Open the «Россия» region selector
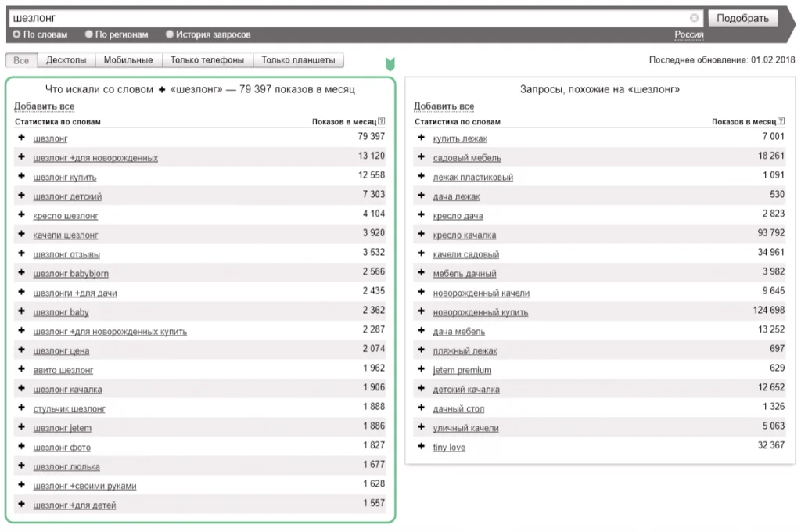The image size is (801, 532). coord(689,34)
